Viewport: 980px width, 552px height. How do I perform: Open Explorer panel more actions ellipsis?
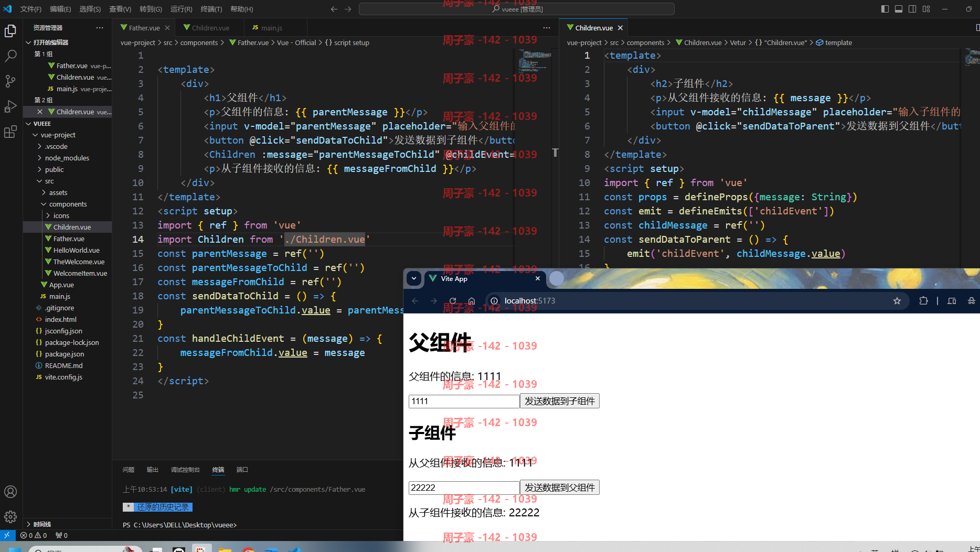(100, 28)
